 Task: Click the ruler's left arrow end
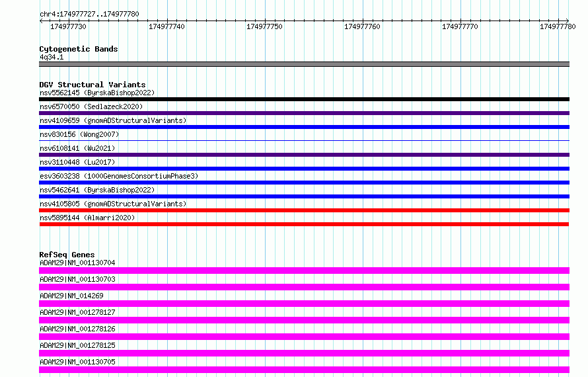pos(41,21)
